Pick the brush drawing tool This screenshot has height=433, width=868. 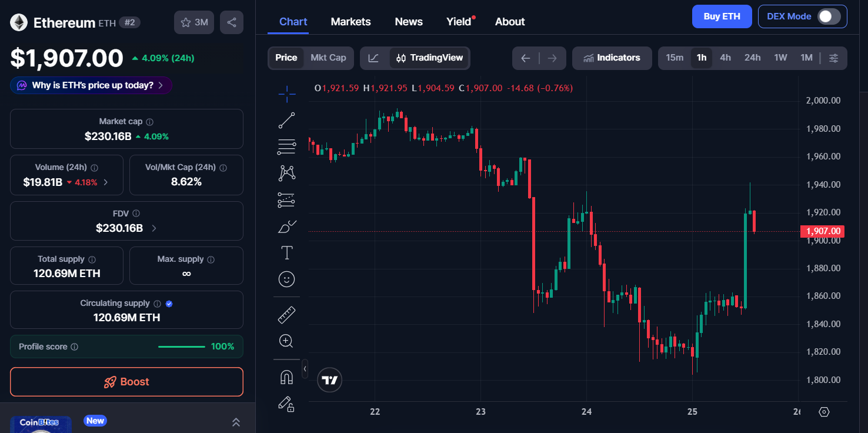287,227
